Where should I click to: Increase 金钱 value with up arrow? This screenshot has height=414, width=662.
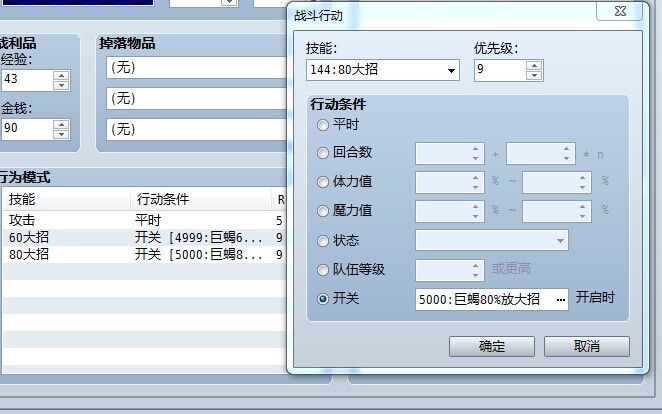61,124
